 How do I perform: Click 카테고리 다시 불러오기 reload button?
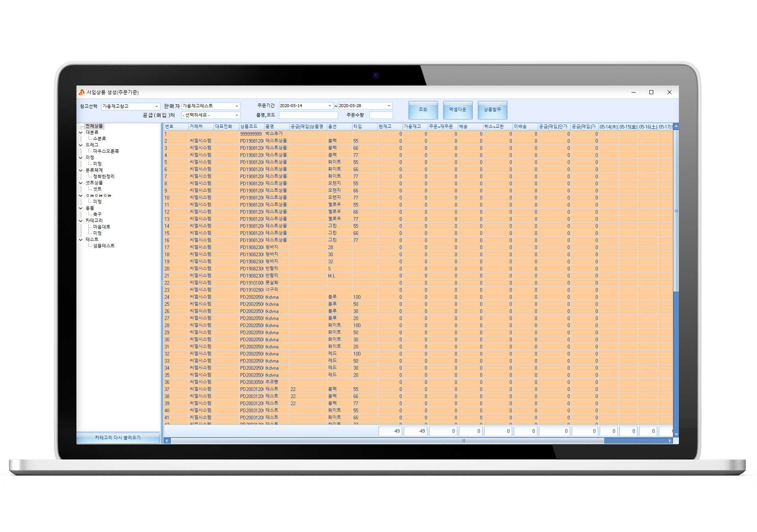[118, 437]
